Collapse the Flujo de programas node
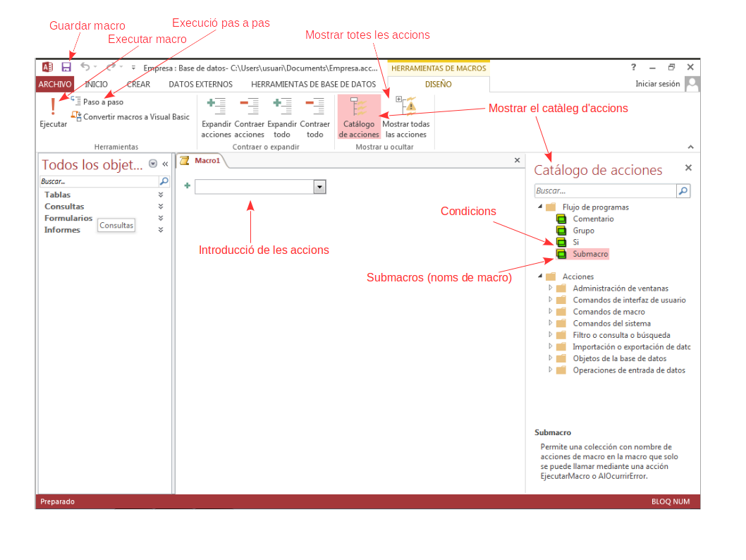 pos(540,207)
